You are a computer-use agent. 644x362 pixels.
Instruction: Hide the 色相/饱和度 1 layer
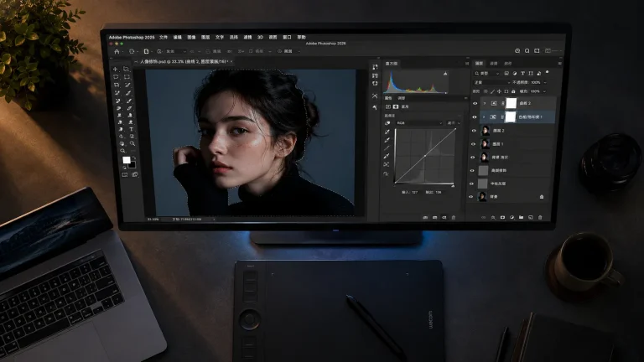click(475, 117)
